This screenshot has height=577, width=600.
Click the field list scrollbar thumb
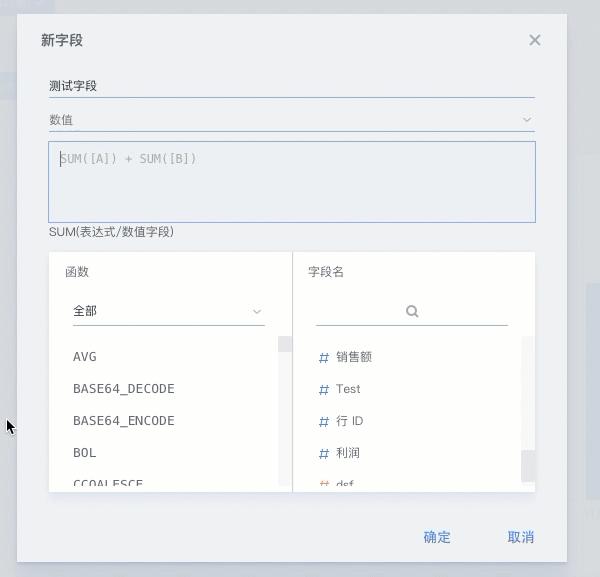(528, 465)
